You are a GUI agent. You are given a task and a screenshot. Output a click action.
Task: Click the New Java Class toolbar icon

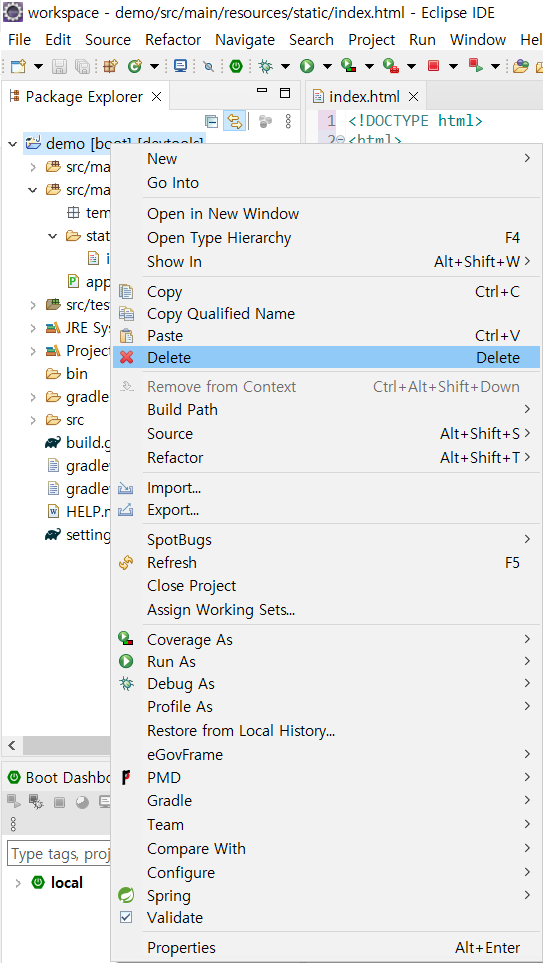point(135,66)
